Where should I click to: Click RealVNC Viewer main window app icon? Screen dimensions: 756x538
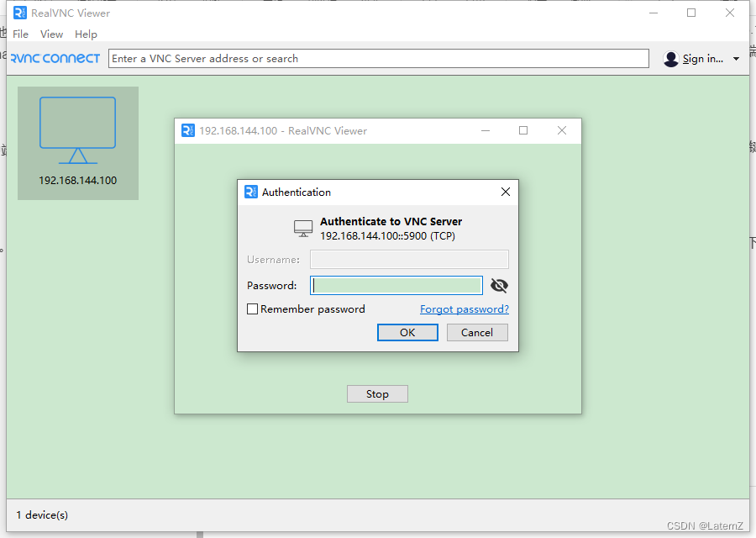20,13
